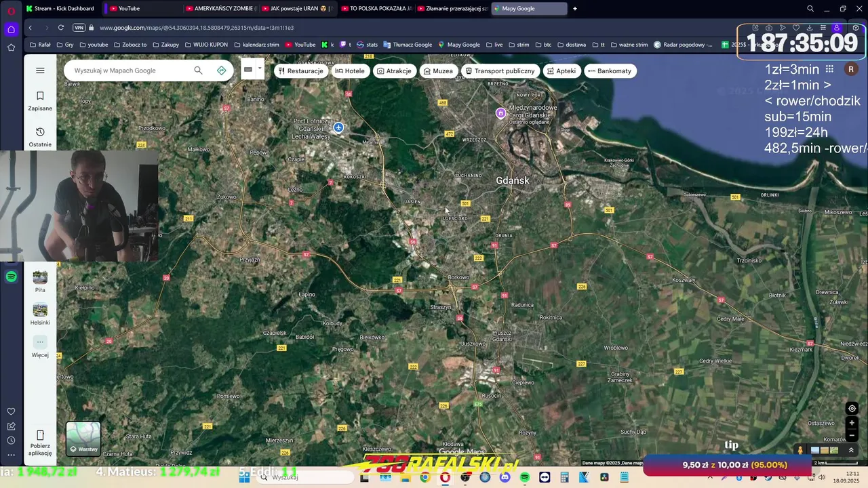Open Spotify from the taskbar
Viewport: 868px width, 488px height.
525,477
